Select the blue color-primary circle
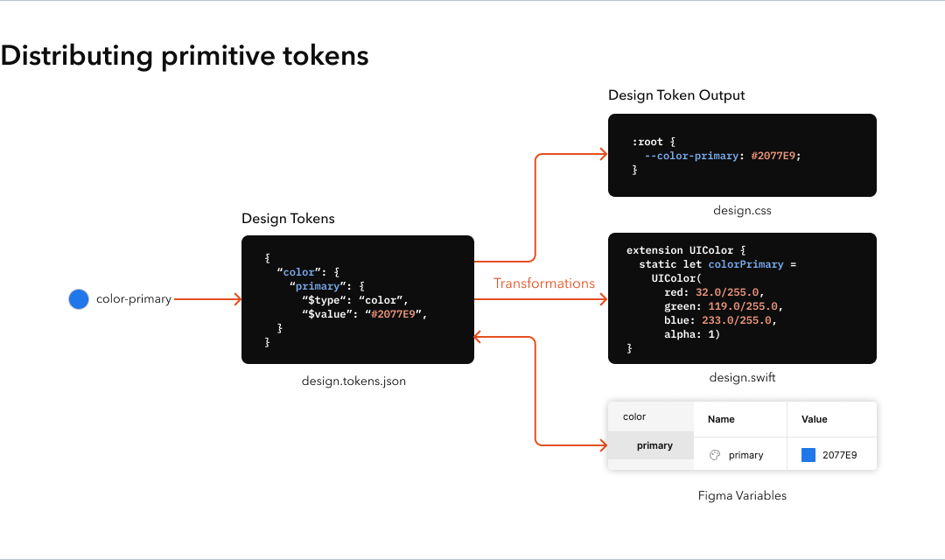The width and height of the screenshot is (945, 560). tap(78, 298)
